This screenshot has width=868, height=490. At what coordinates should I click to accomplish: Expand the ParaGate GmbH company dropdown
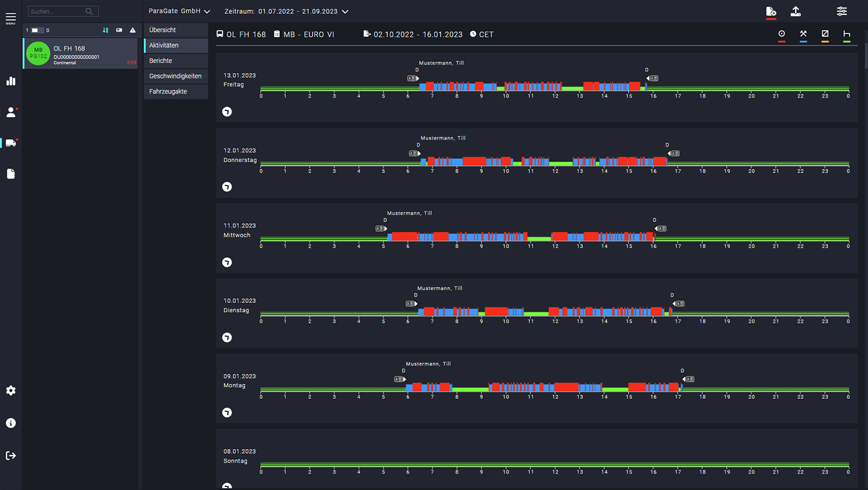coord(179,11)
